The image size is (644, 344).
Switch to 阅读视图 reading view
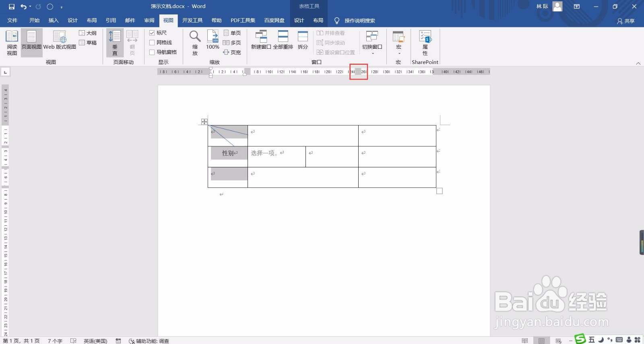coord(12,43)
